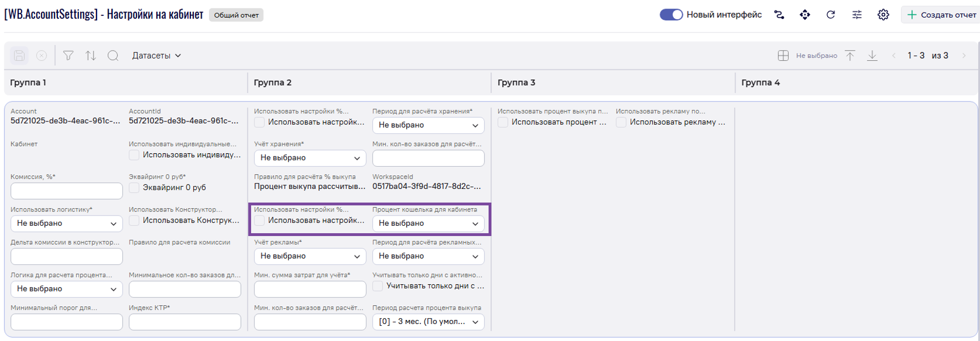This screenshot has height=341, width=980.
Task: Open Период расчета процента выкупа dropdown
Action: 428,322
